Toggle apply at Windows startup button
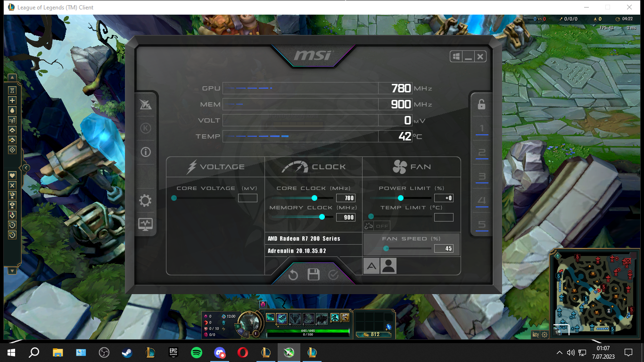644x362 pixels. (x=456, y=57)
